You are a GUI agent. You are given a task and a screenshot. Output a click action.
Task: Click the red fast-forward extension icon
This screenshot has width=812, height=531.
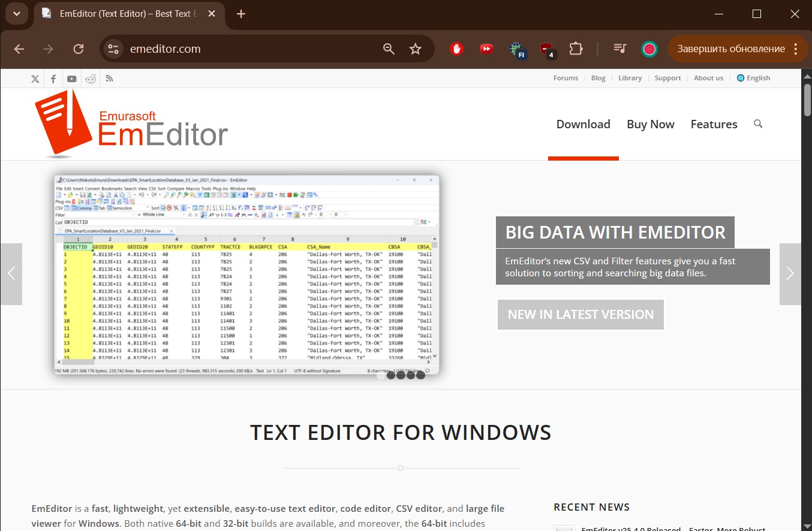coord(486,49)
